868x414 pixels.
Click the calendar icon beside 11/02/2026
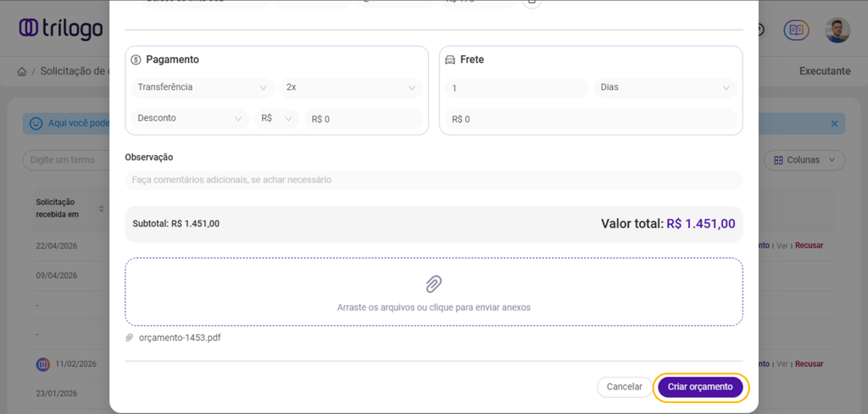tap(43, 364)
